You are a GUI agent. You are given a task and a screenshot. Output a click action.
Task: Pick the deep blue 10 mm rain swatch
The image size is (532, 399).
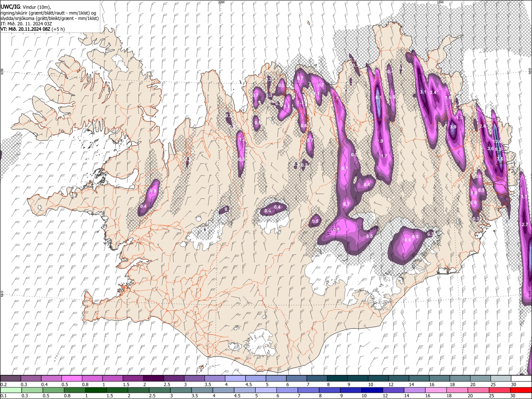[372, 390]
